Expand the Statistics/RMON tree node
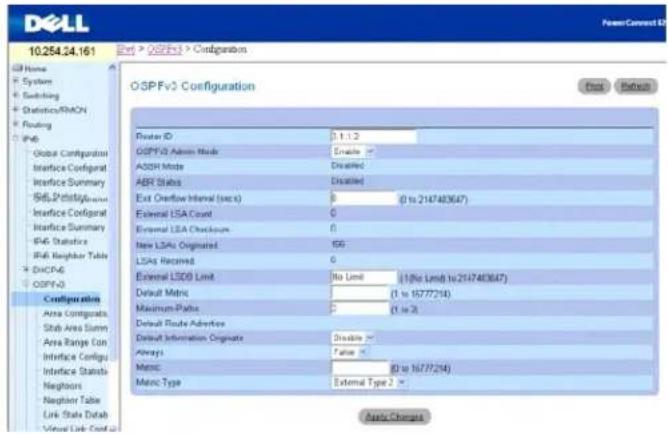 tap(16, 109)
